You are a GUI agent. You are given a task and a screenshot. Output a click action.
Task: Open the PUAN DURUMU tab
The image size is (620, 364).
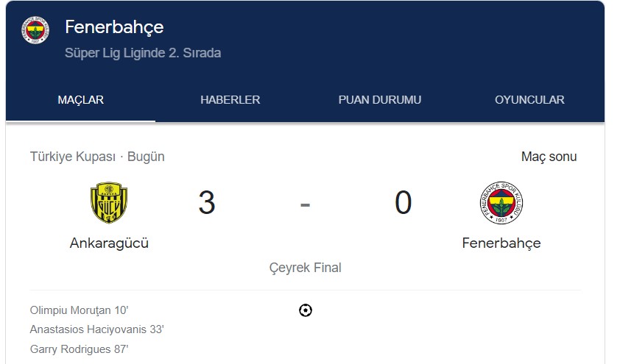click(x=380, y=100)
